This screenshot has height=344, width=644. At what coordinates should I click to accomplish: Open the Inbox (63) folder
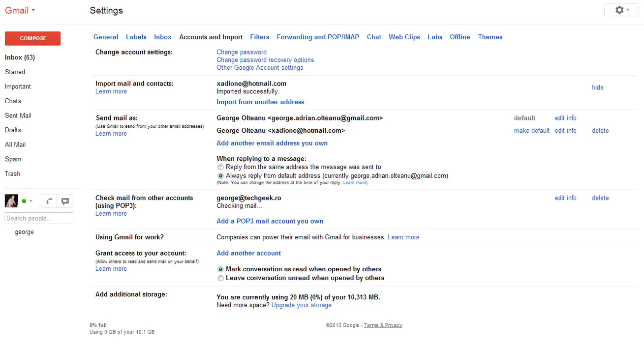pyautogui.click(x=20, y=57)
